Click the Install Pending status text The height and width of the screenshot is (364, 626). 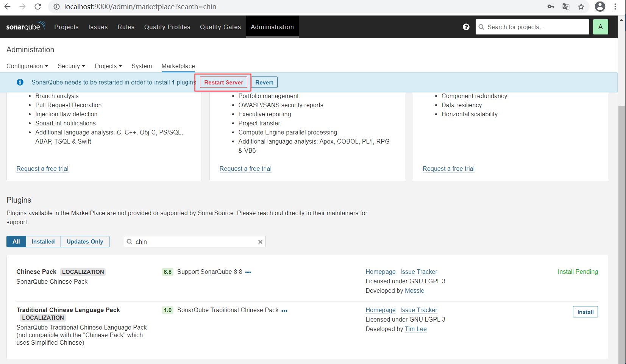tap(578, 272)
